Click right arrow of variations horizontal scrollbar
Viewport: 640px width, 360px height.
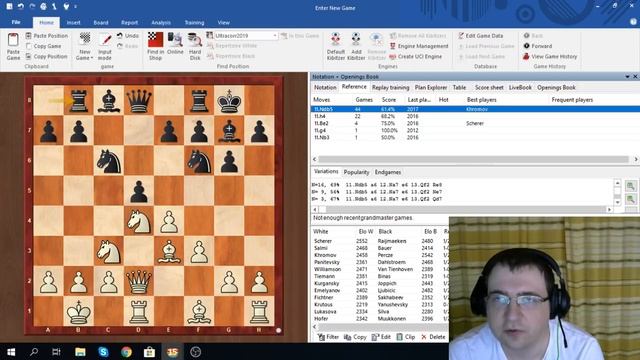pyautogui.click(x=609, y=209)
